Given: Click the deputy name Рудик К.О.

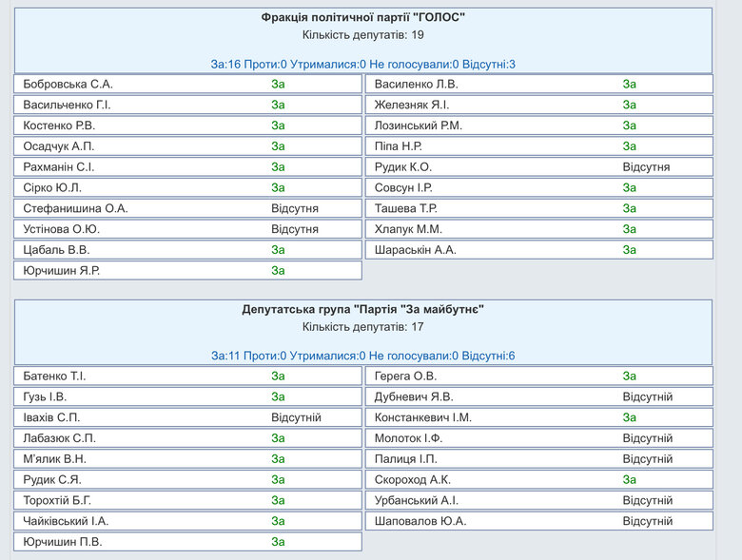Looking at the screenshot, I should click(x=402, y=167).
